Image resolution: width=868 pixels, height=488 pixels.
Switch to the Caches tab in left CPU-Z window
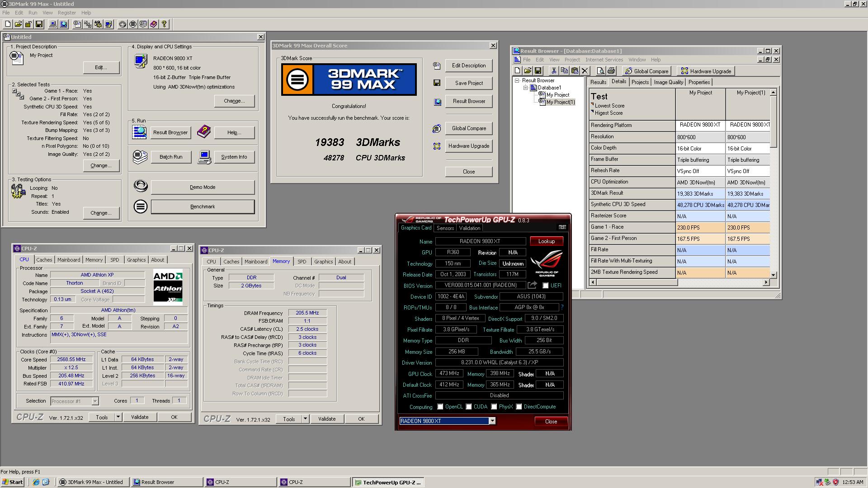tap(44, 260)
